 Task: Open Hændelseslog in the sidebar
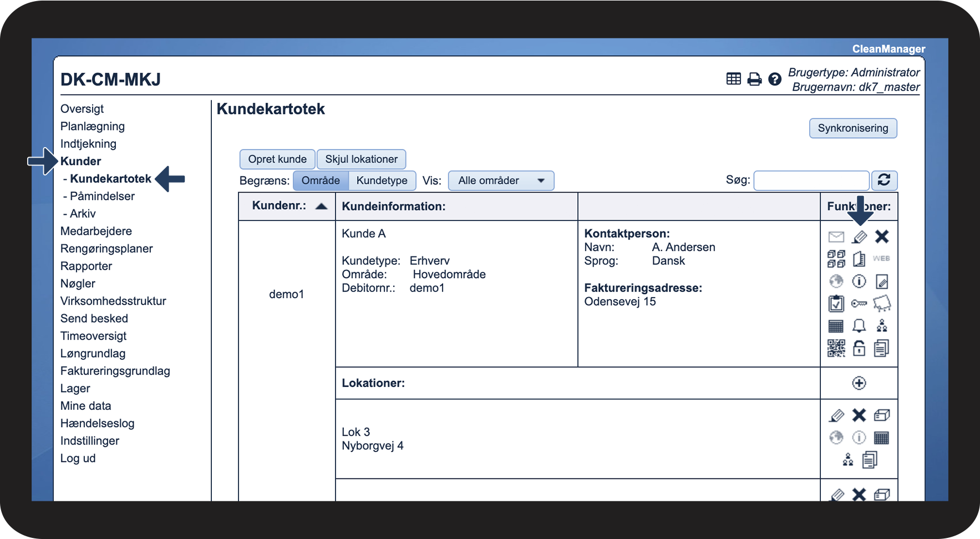coord(97,424)
